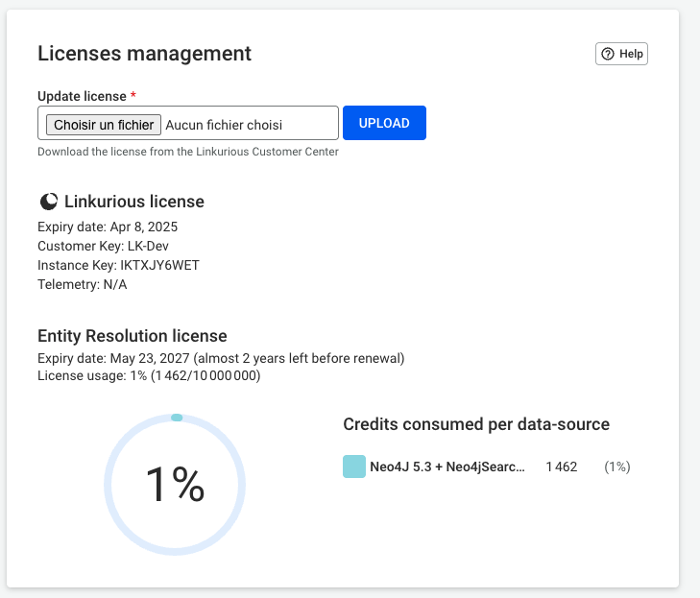The image size is (700, 598).
Task: Click the Licenses management heading
Action: coord(144,54)
